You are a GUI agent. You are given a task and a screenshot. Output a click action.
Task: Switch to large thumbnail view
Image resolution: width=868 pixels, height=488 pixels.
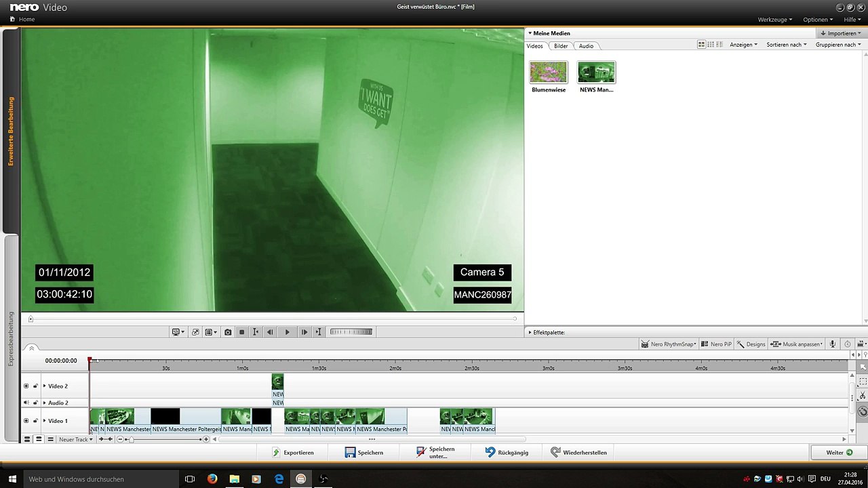coord(702,45)
